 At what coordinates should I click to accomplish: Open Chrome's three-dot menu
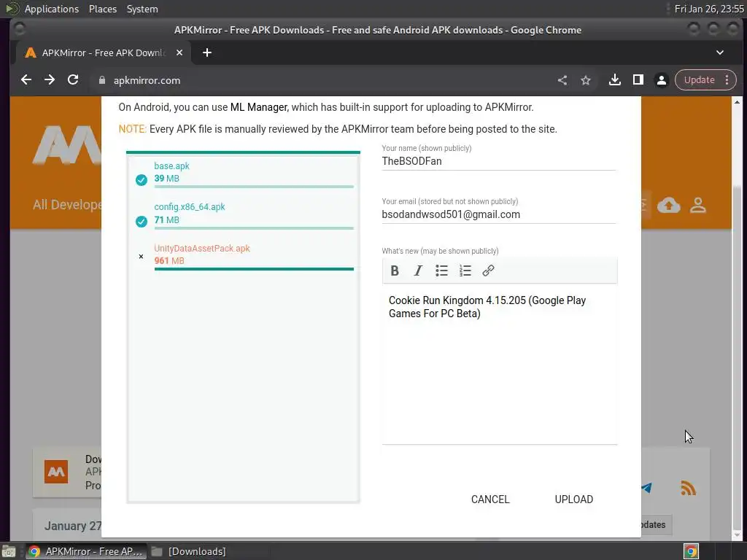[727, 80]
